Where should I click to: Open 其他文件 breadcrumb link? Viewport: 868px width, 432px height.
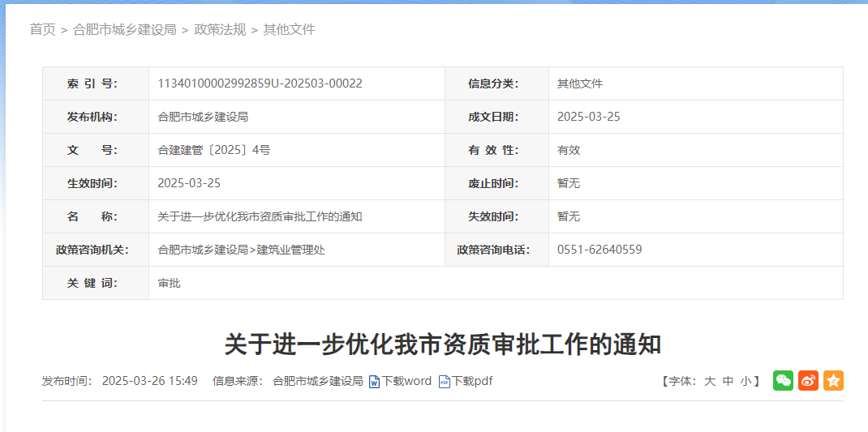tap(289, 30)
